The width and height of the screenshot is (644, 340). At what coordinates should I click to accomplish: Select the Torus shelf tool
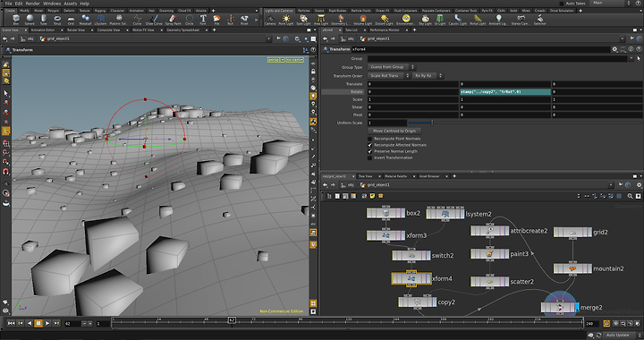tap(57, 20)
